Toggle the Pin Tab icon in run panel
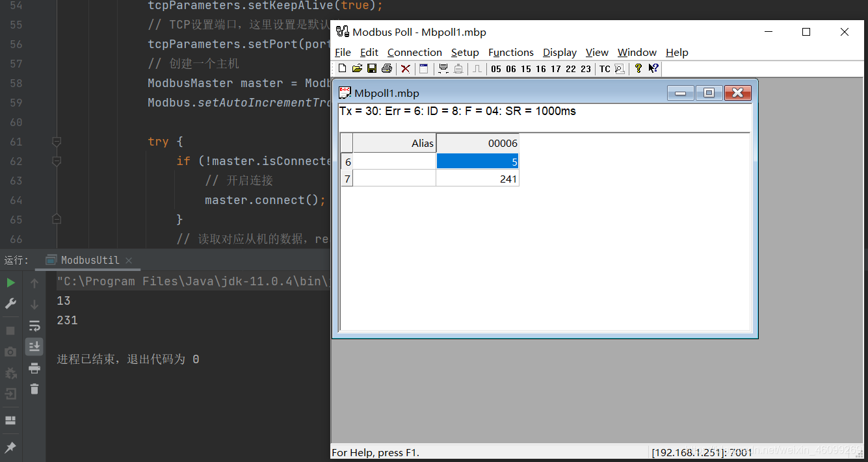Image resolution: width=868 pixels, height=462 pixels. click(x=10, y=448)
